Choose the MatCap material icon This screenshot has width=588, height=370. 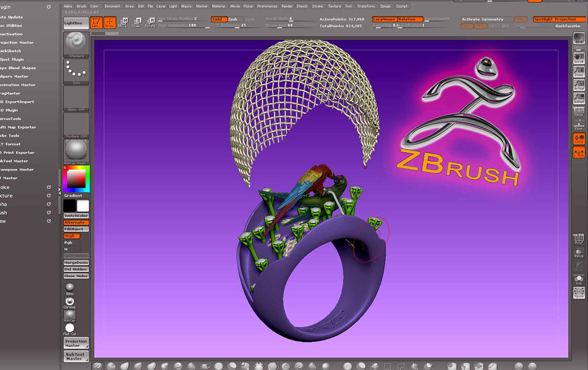(70, 316)
